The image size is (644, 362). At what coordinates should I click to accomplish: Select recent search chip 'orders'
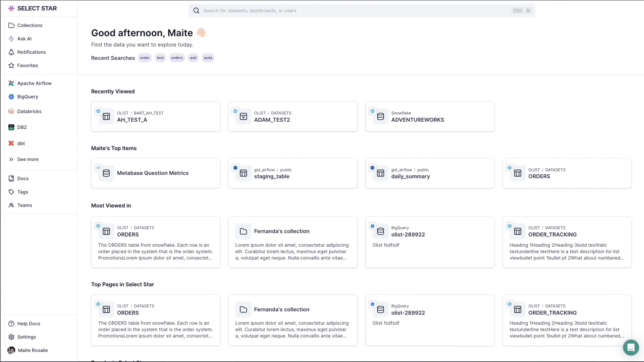pos(177,58)
